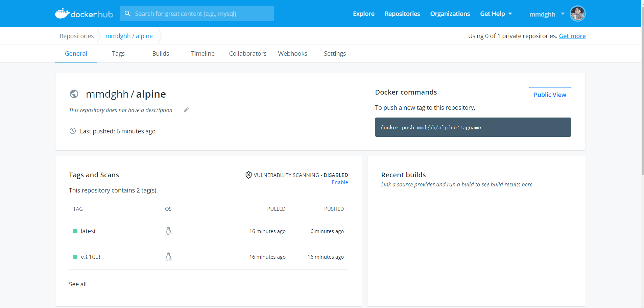The height and width of the screenshot is (308, 644).
Task: Open the latest tag link
Action: point(88,231)
